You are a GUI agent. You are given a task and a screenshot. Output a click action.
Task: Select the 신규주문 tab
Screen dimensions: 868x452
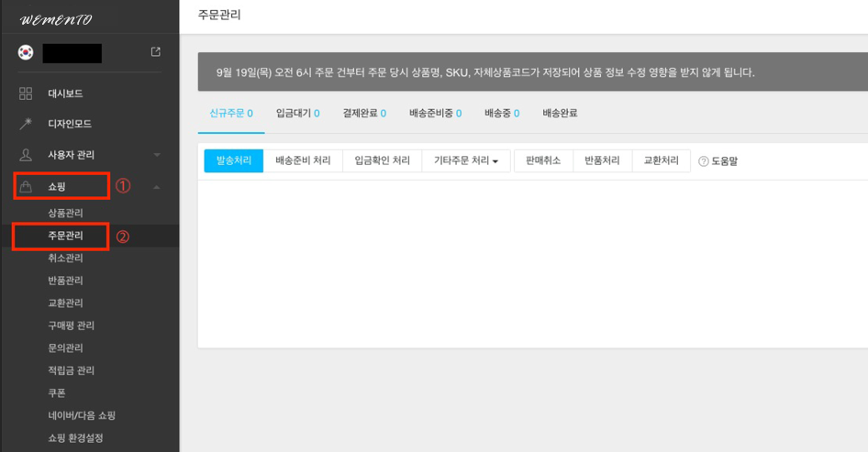[x=231, y=114]
